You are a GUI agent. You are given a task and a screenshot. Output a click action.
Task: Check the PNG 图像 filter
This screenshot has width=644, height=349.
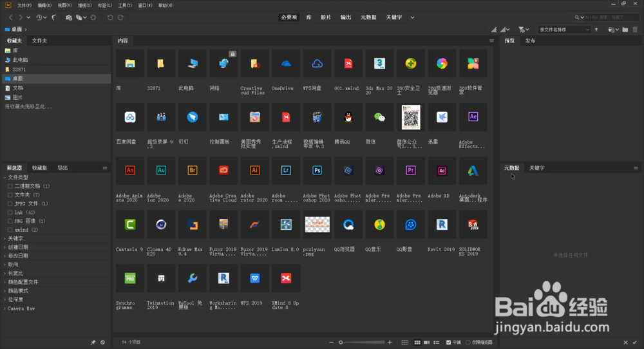coord(10,222)
